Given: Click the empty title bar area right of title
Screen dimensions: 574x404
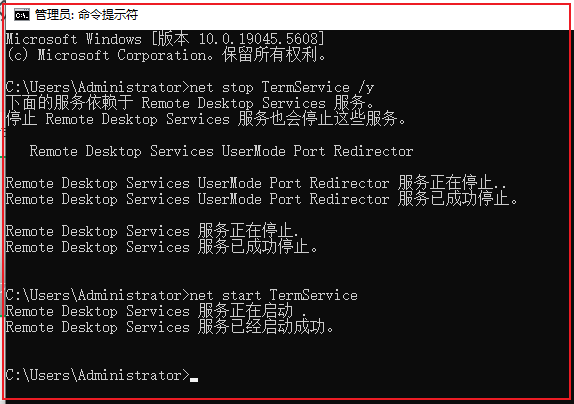Looking at the screenshot, I should [x=351, y=15].
